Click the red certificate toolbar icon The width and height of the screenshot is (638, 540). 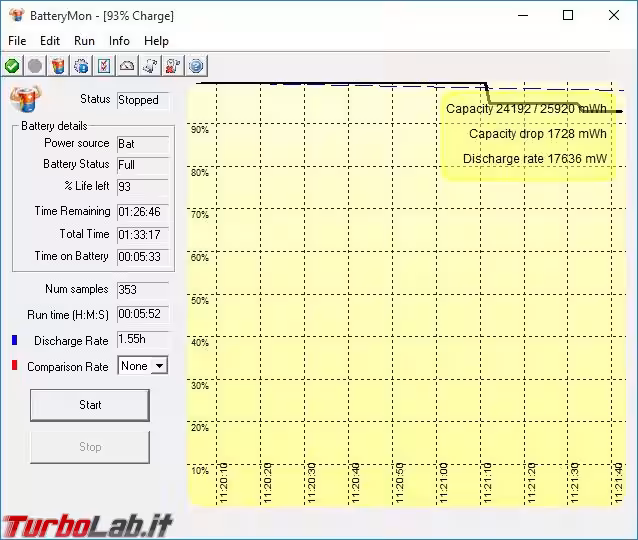173,66
